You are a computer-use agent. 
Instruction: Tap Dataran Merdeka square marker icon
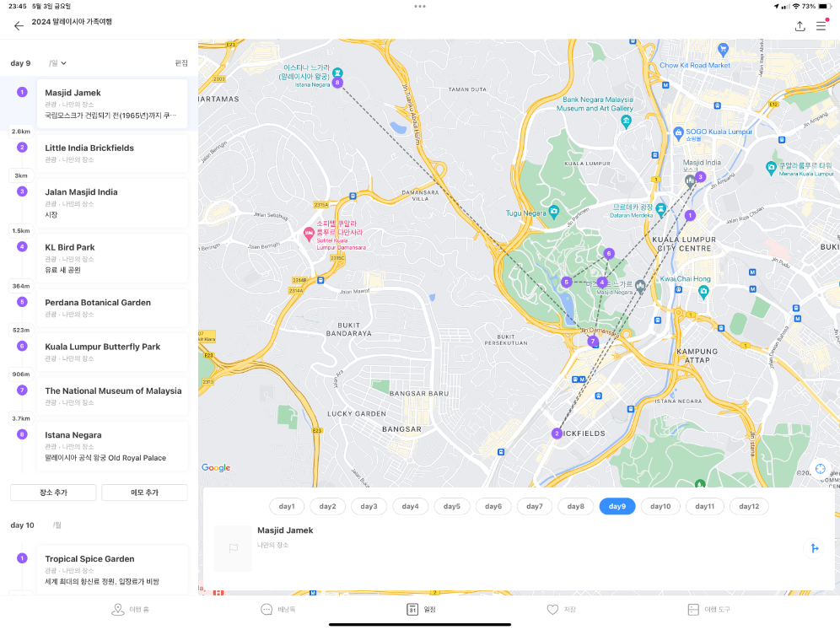point(661,209)
